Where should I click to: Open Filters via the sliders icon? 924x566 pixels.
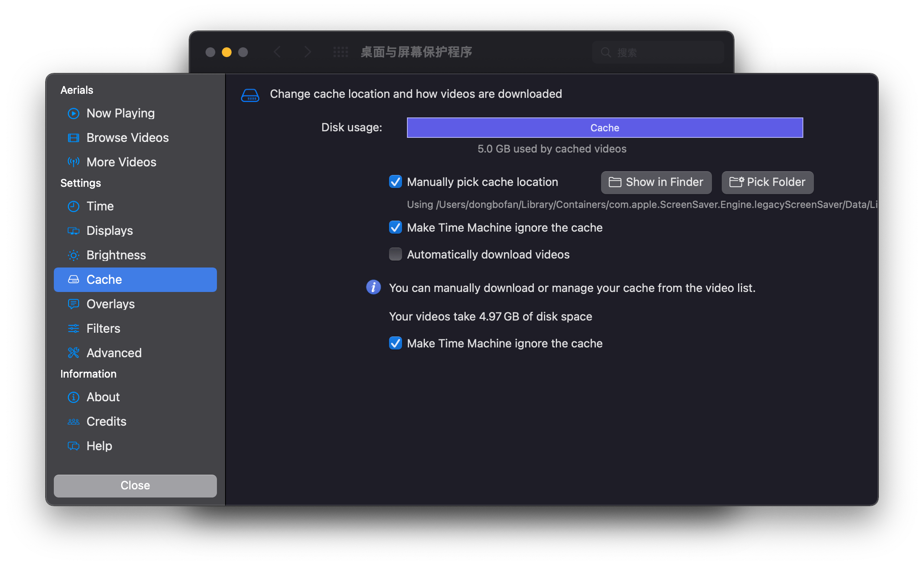[74, 328]
